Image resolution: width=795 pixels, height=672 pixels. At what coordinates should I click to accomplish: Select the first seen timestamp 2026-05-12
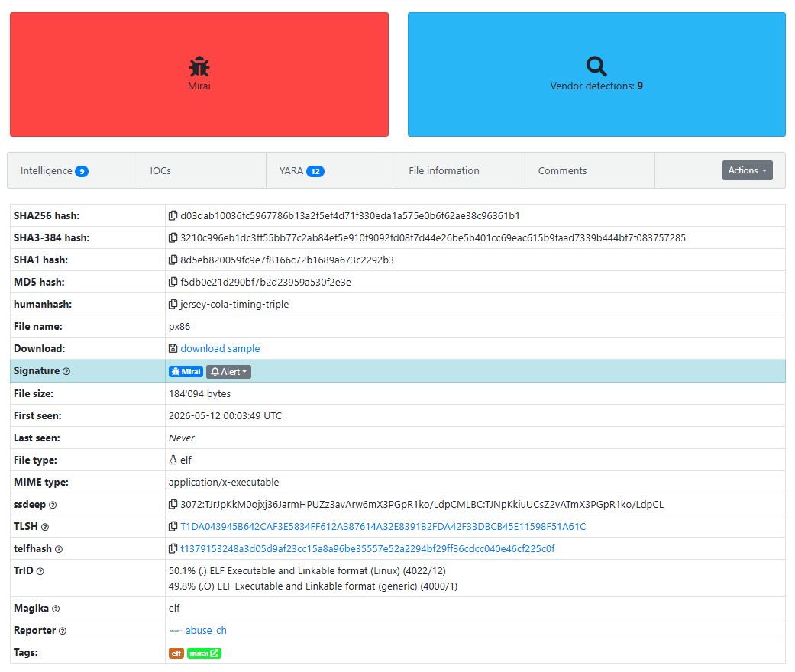(225, 416)
